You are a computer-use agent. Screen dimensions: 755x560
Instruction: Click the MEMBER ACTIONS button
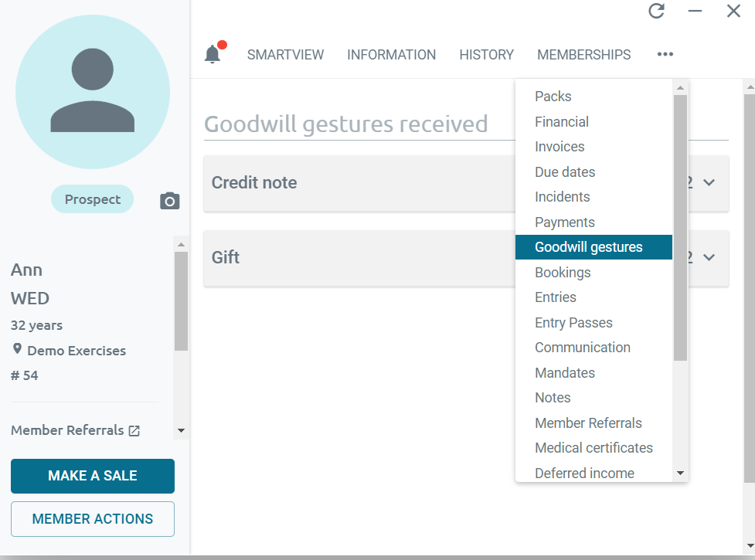[93, 519]
